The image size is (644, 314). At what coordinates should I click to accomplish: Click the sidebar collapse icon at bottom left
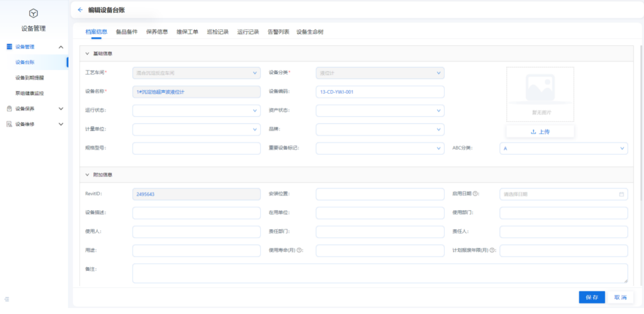(x=7, y=299)
